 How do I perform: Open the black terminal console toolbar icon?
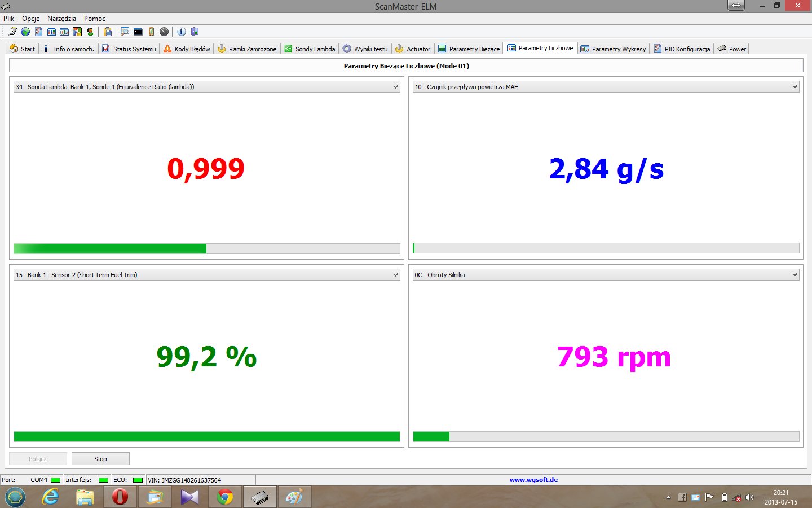pos(138,32)
